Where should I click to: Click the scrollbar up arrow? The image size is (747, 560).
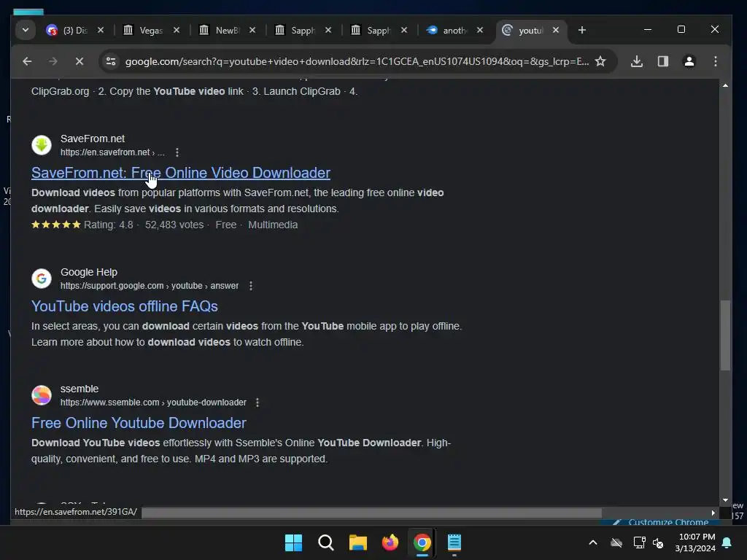(724, 85)
